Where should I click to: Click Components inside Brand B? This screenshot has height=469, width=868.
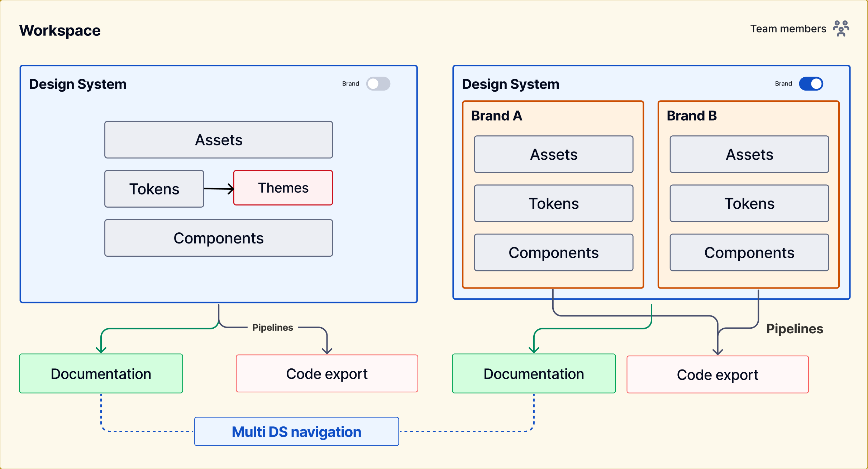749,253
